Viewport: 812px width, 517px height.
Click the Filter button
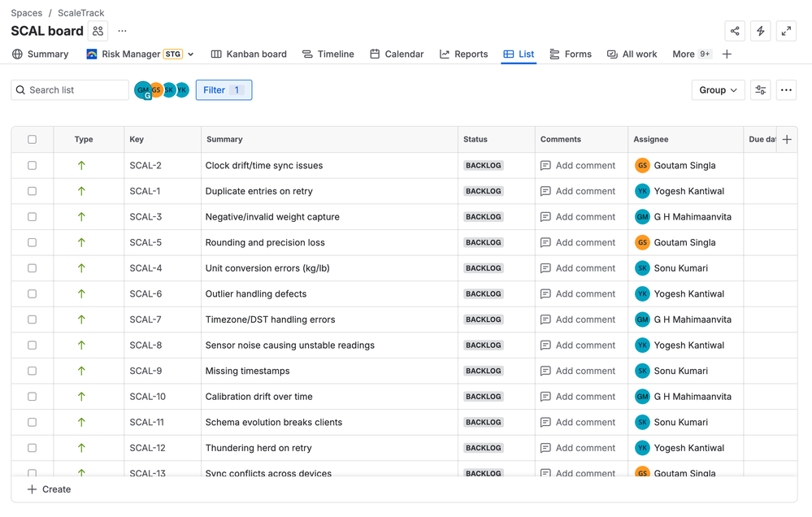click(224, 90)
